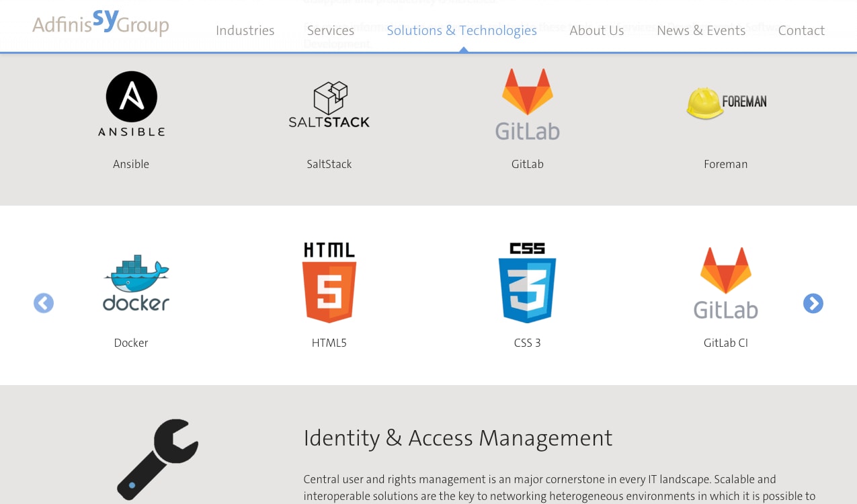Click the HTML5 shield logo
The width and height of the screenshot is (857, 504).
[x=329, y=283]
